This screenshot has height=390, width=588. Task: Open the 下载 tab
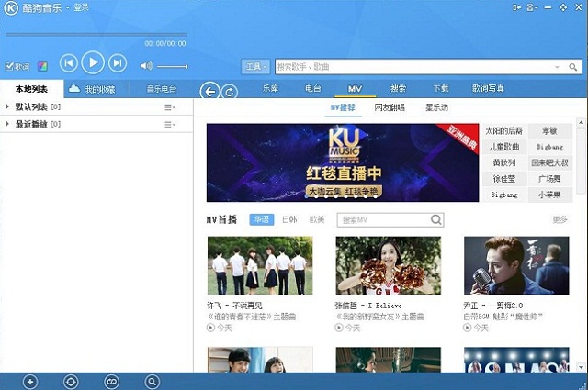441,88
